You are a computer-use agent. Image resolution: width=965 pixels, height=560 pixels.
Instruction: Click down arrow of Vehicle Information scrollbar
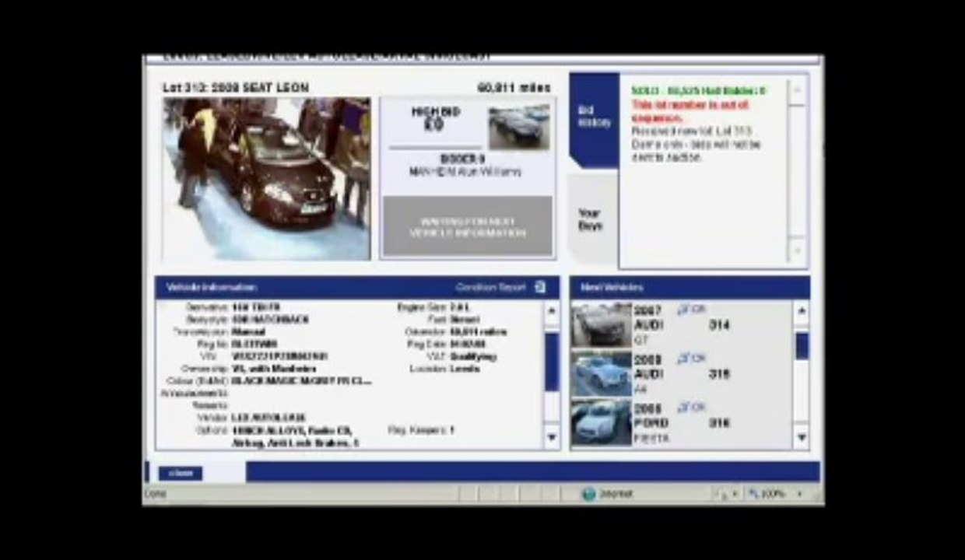(x=551, y=437)
